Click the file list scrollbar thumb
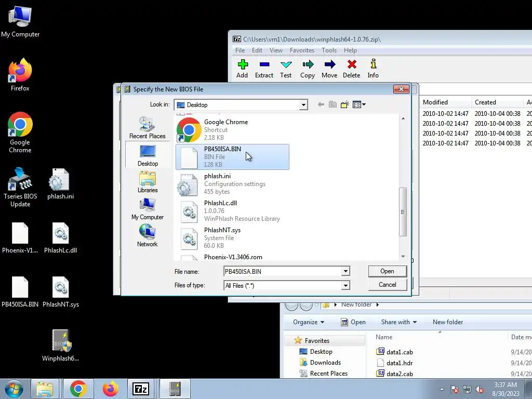Viewport: 532px width, 399px height. click(403, 212)
